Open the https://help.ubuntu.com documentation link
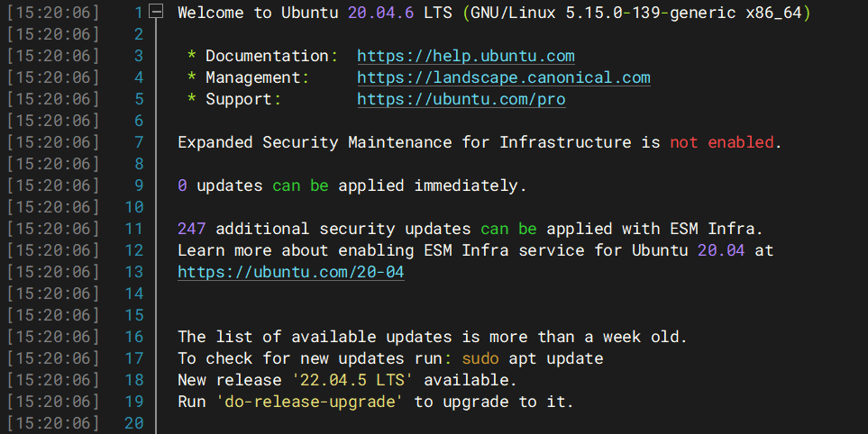868x434 pixels. [466, 56]
